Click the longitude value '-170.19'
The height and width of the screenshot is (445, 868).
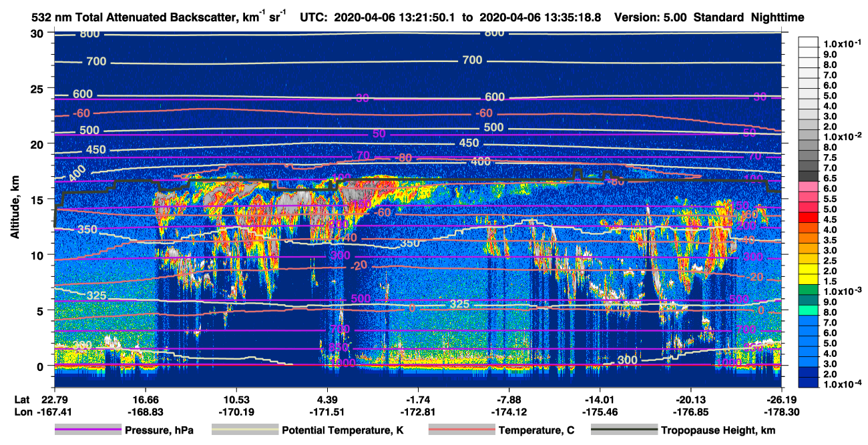236,412
